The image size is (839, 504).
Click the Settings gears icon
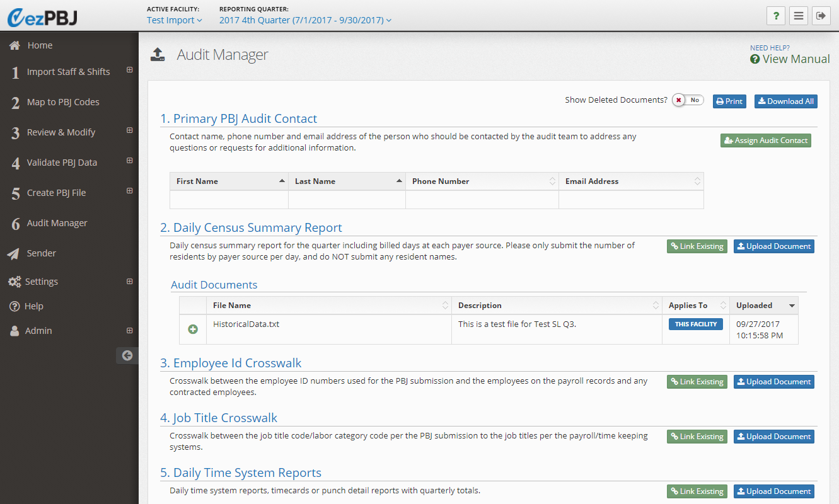[14, 282]
